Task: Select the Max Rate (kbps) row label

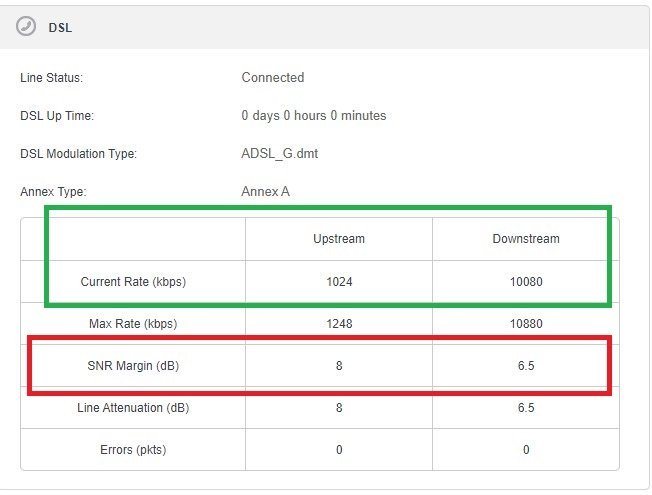Action: pos(133,324)
